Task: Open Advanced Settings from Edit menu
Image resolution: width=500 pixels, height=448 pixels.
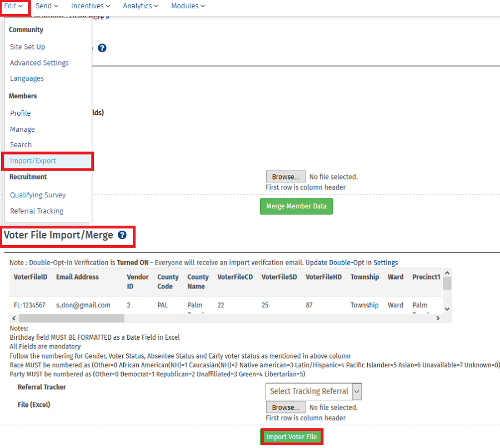Action: pyautogui.click(x=39, y=63)
